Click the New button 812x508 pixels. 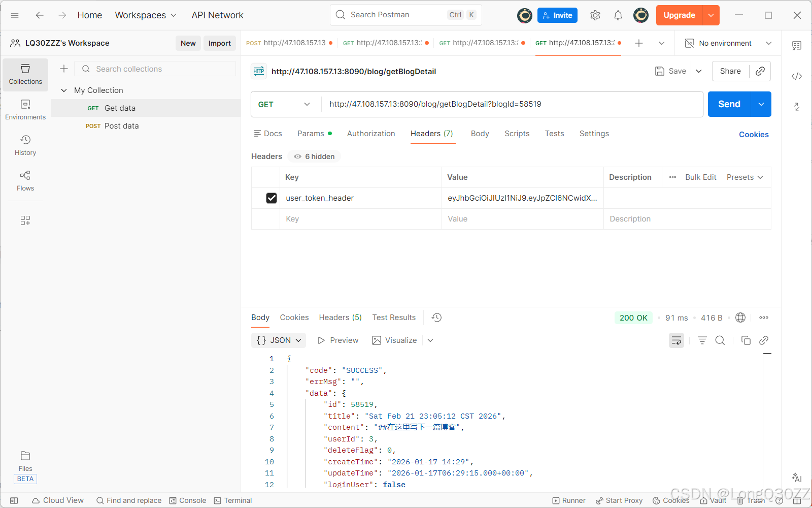[188, 43]
